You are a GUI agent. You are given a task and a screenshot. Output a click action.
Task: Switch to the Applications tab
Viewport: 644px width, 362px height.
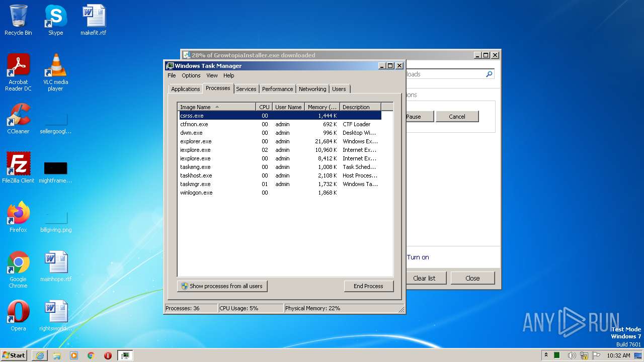pyautogui.click(x=185, y=89)
